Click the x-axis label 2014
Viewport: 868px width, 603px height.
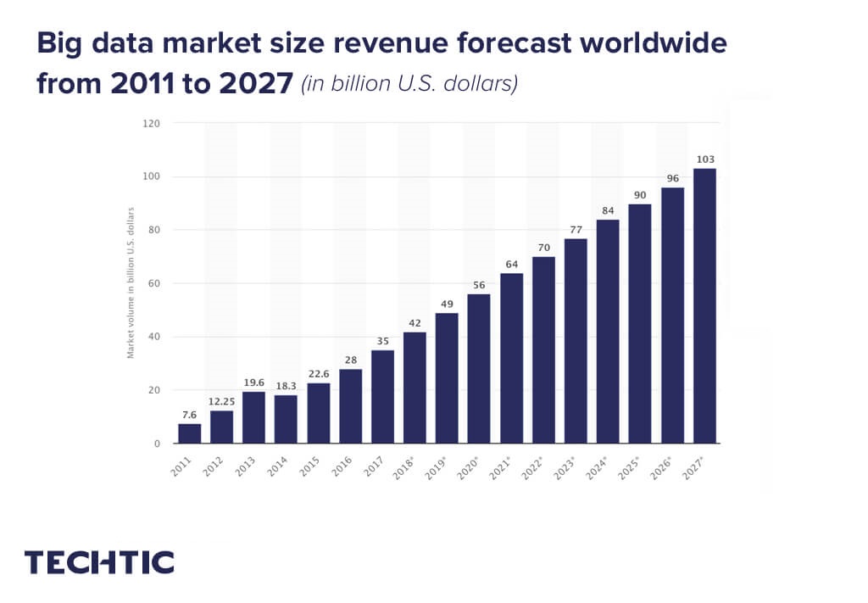277,466
